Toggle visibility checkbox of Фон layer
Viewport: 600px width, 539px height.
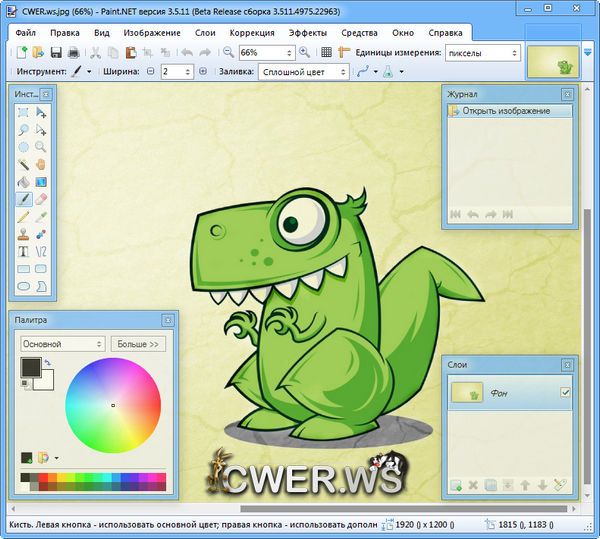coord(565,393)
